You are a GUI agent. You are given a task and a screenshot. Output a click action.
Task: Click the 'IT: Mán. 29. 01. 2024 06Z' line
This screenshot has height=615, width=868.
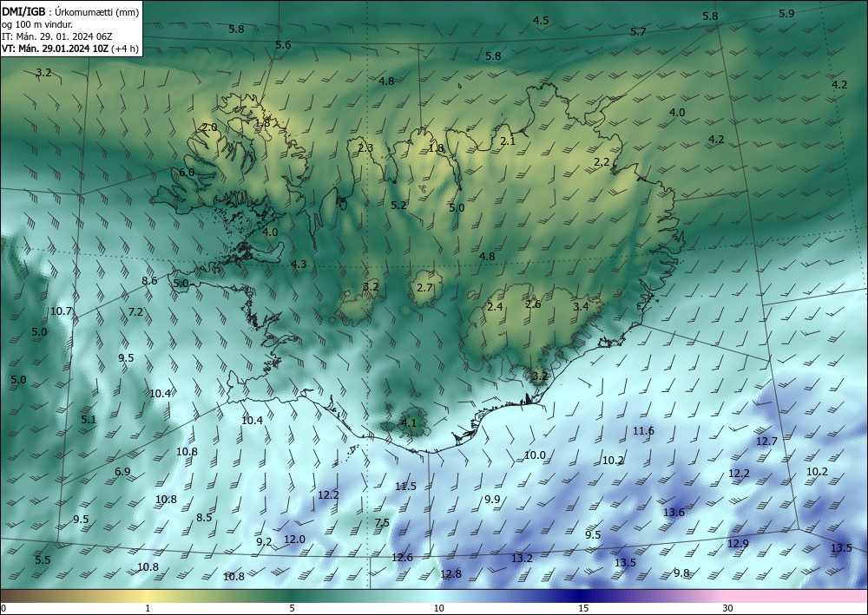click(x=57, y=36)
